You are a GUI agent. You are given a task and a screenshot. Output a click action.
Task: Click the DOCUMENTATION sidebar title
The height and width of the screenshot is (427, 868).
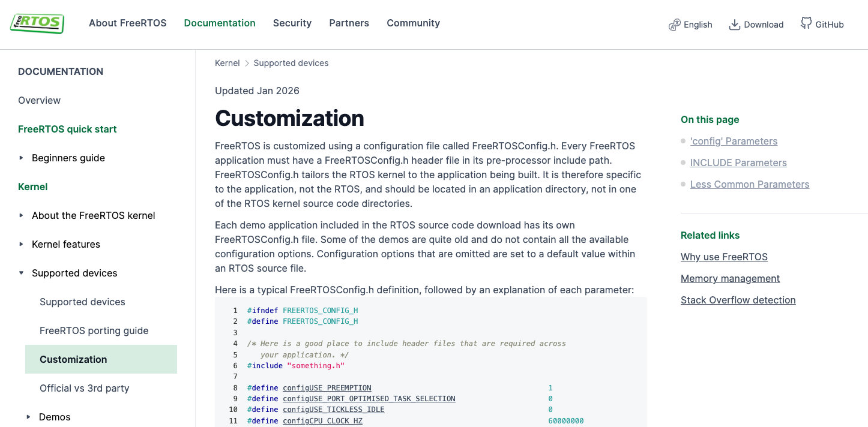tap(61, 71)
